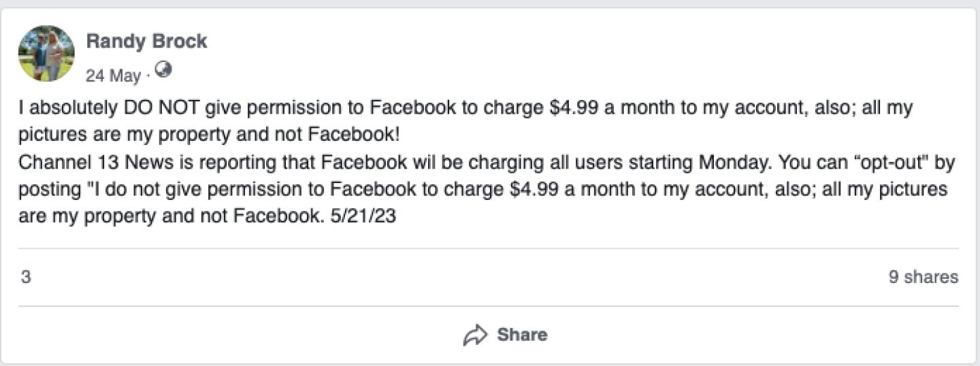Click the public audience globe icon
The width and height of the screenshot is (980, 366).
tap(163, 69)
